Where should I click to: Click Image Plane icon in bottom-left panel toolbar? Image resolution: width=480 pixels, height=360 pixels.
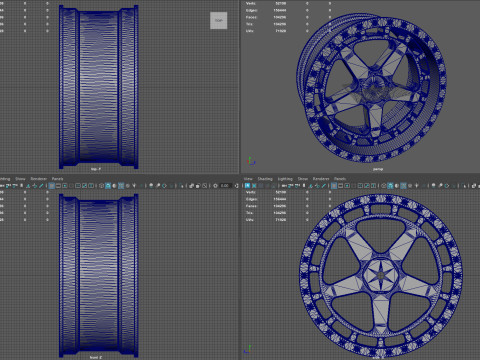pos(28,186)
